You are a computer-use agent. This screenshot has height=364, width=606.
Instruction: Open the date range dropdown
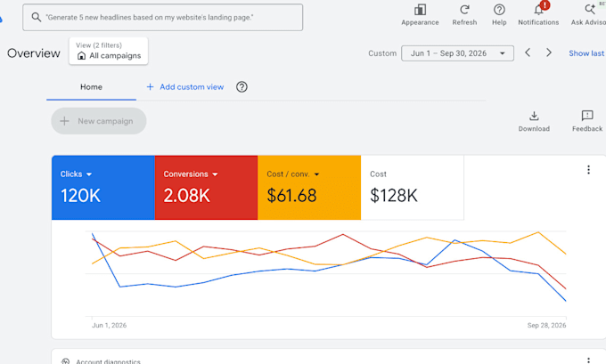[457, 53]
